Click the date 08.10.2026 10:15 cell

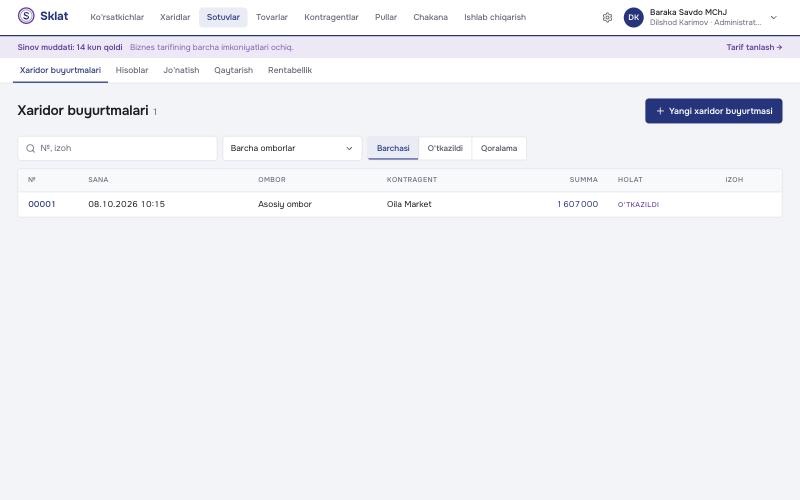127,204
